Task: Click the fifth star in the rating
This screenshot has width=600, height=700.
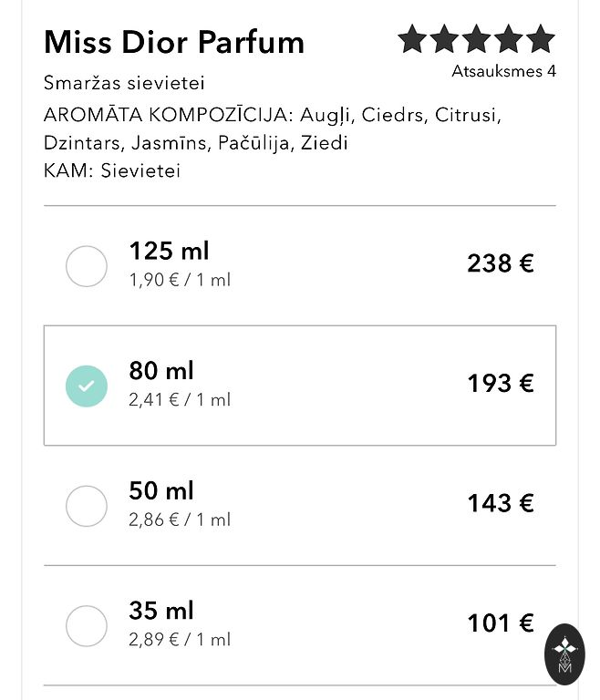Action: coord(540,39)
